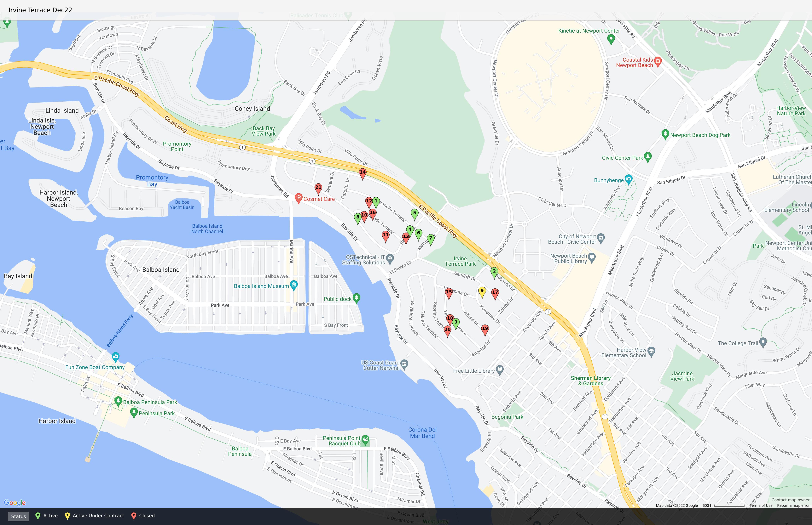Click the Status legend button
812x525 pixels.
click(x=18, y=516)
